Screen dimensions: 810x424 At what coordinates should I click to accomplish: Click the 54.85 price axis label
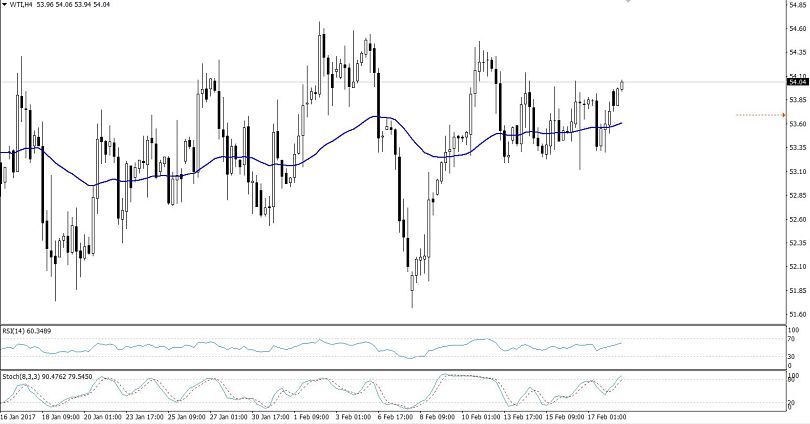pyautogui.click(x=798, y=5)
